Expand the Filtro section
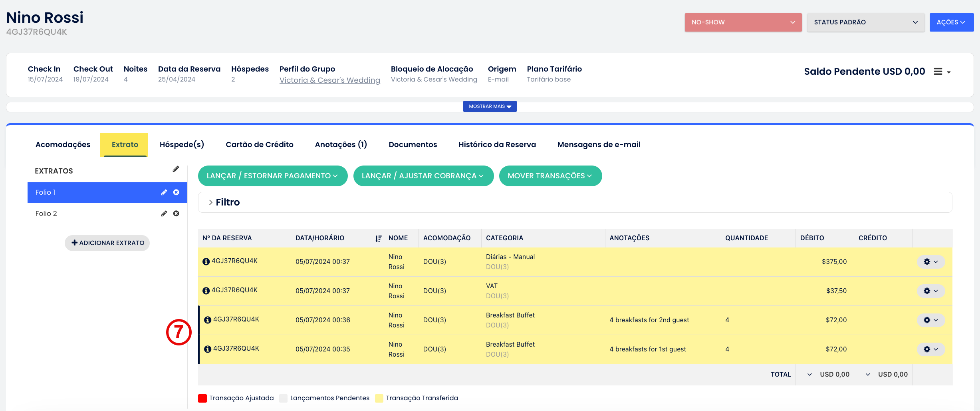Image resolution: width=980 pixels, height=411 pixels. click(224, 202)
